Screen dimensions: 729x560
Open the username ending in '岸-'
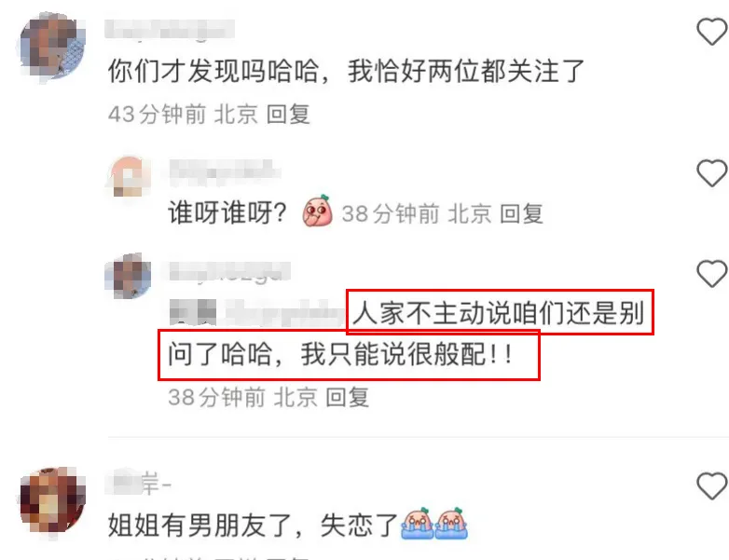click(139, 485)
